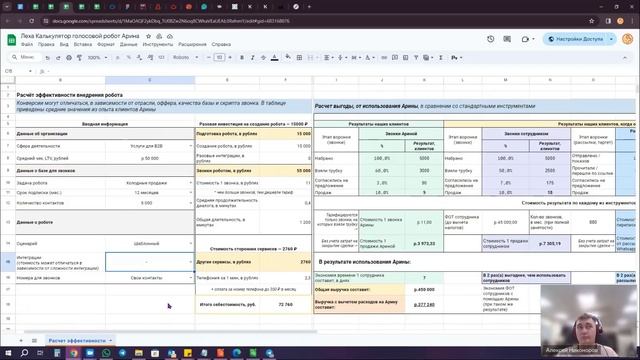Screen dimensions: 640x360
Task: Click the horizontal scrollbar under the sheet
Action: tap(170, 332)
